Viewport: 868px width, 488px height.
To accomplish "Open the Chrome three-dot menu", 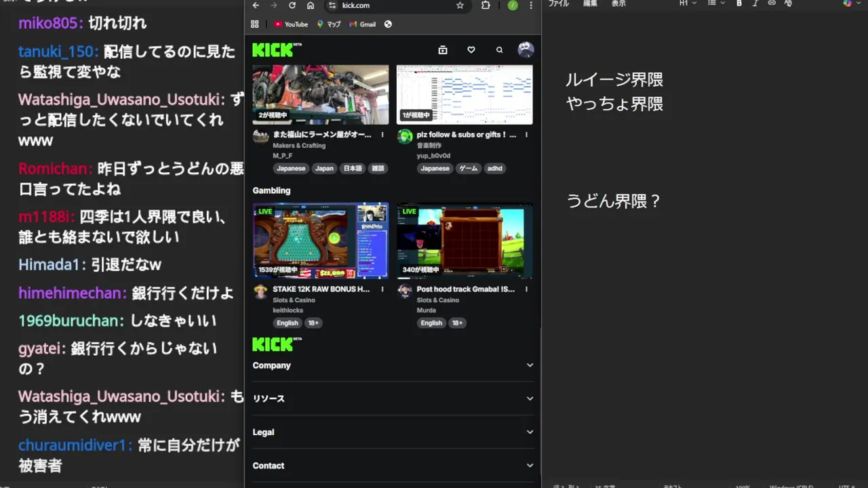I will (531, 5).
